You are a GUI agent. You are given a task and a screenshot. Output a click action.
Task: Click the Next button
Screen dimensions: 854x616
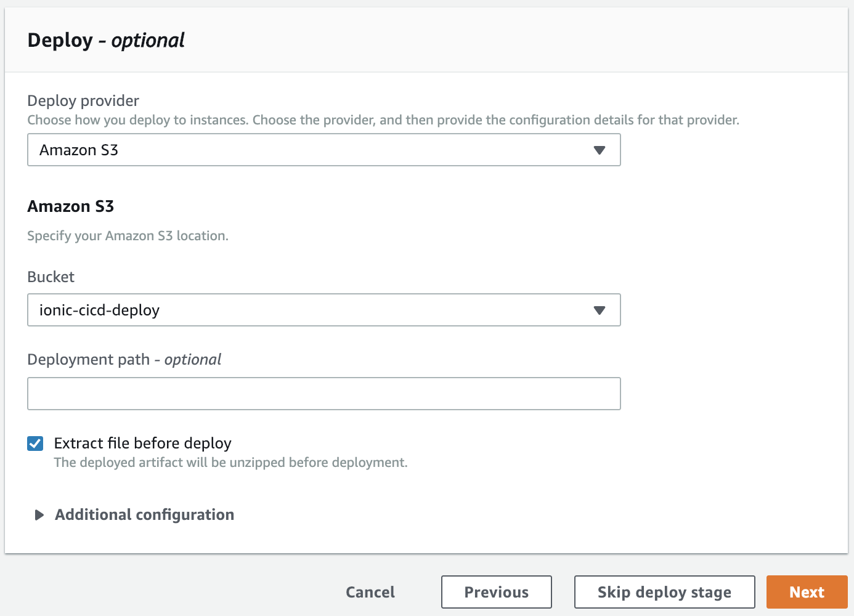tap(807, 592)
